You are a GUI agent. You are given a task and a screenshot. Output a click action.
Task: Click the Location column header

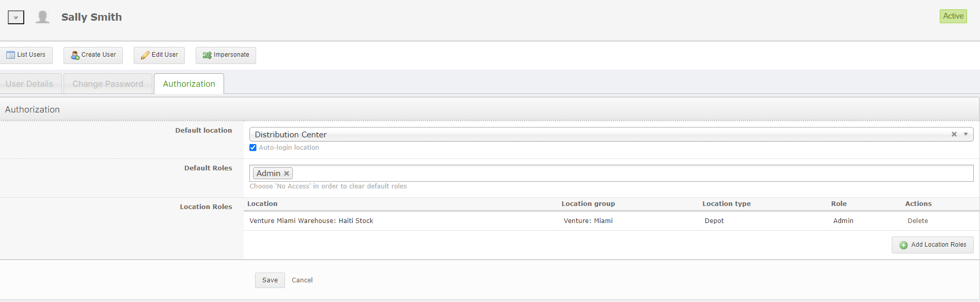pos(262,204)
